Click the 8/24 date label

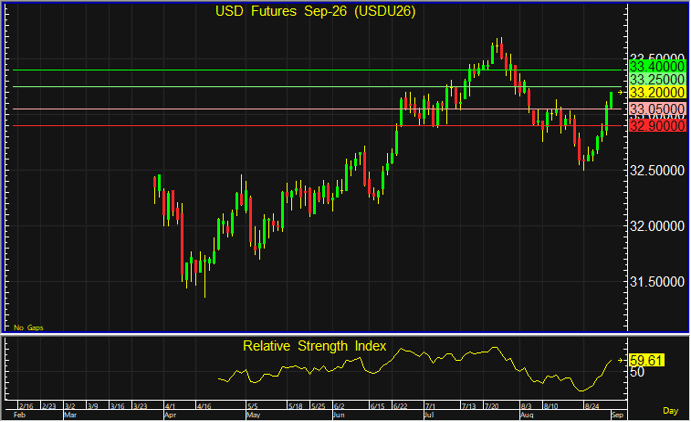591,406
